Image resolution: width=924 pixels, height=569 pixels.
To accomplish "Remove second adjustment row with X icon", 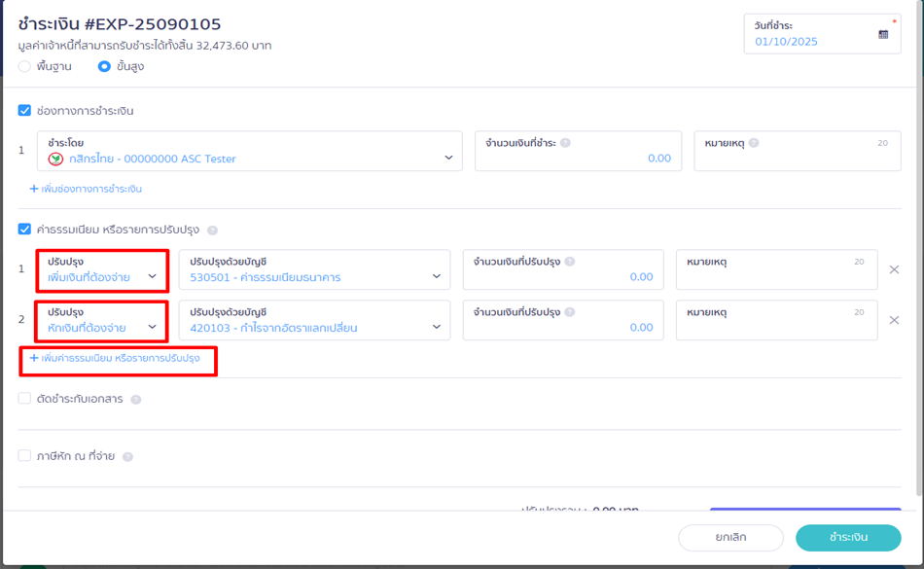I will pyautogui.click(x=894, y=320).
